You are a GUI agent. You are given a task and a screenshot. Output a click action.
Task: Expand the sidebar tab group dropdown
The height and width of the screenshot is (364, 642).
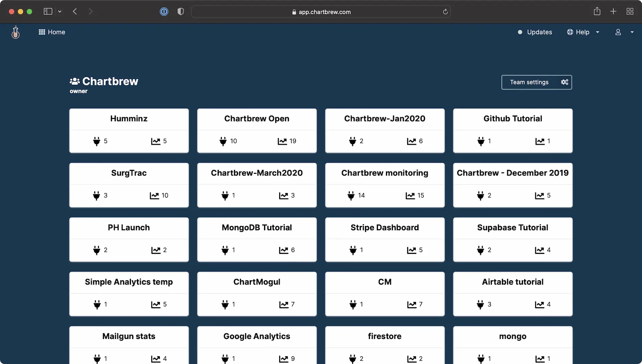[60, 11]
